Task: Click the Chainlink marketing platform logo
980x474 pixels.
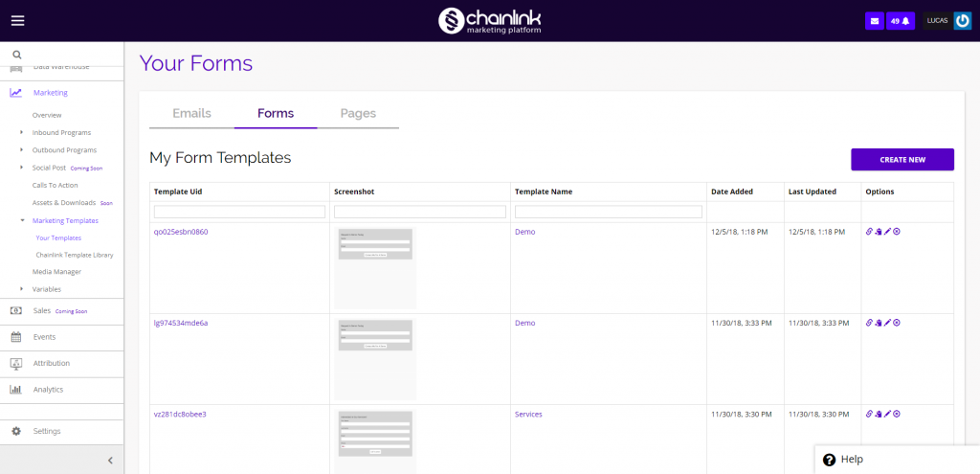Action: coord(489,21)
